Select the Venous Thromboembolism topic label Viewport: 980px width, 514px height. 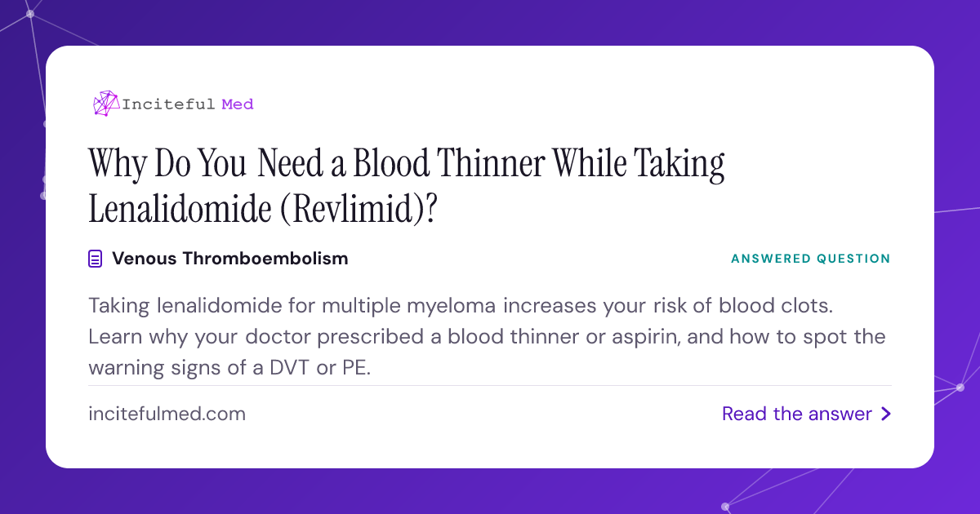coord(229,259)
